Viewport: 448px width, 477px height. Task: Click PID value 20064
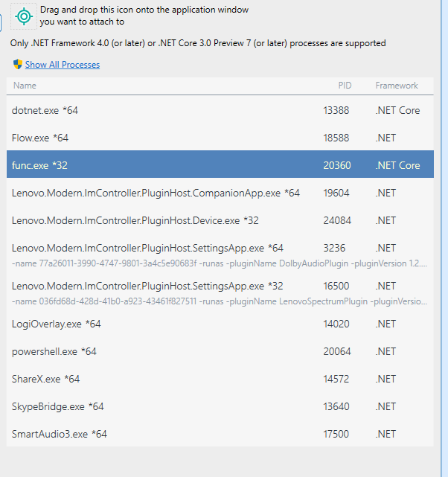click(337, 351)
